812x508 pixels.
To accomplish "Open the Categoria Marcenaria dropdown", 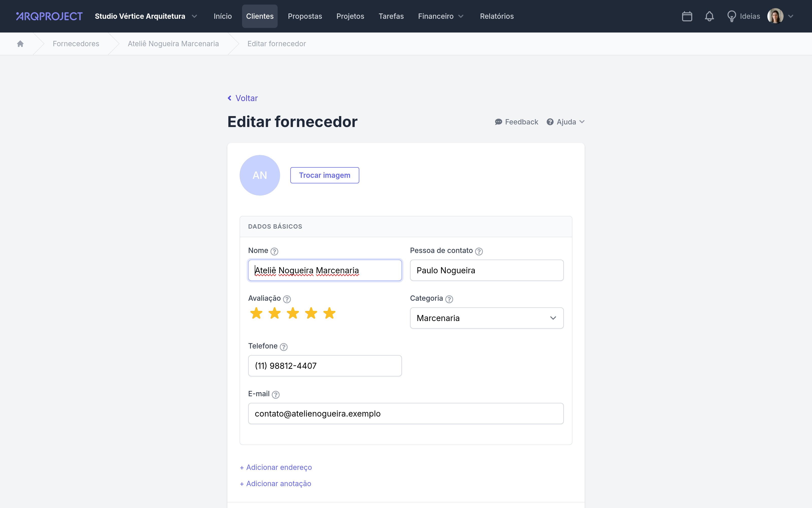I will [486, 318].
